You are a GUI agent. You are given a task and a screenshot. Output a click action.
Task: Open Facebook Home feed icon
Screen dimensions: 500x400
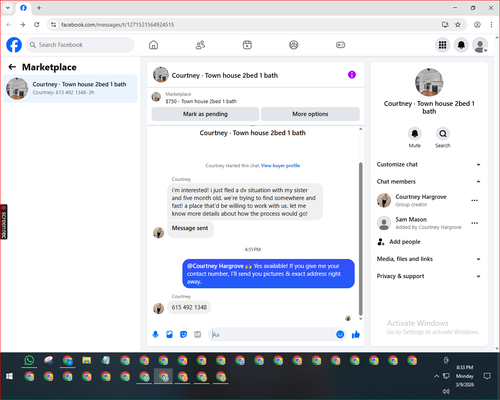[153, 45]
